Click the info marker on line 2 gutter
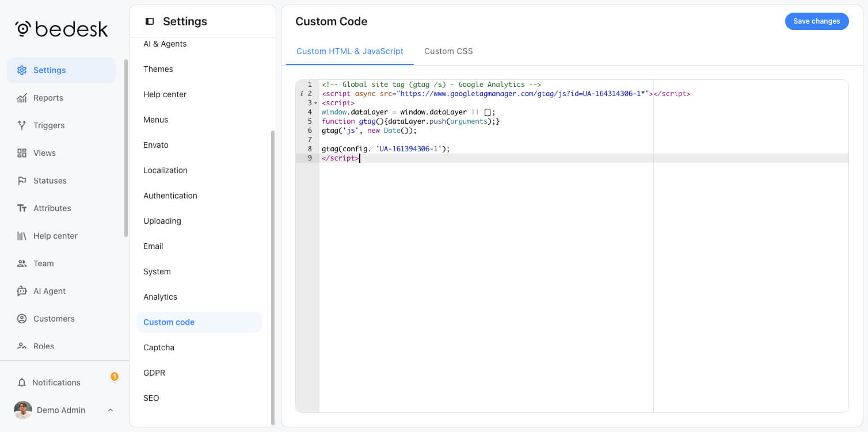 click(x=302, y=93)
